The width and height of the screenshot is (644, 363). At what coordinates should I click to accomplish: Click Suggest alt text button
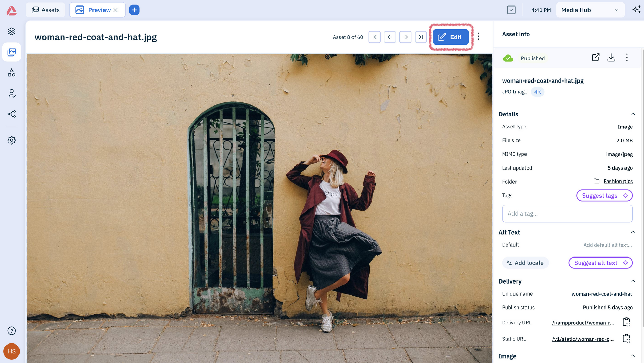tap(600, 263)
